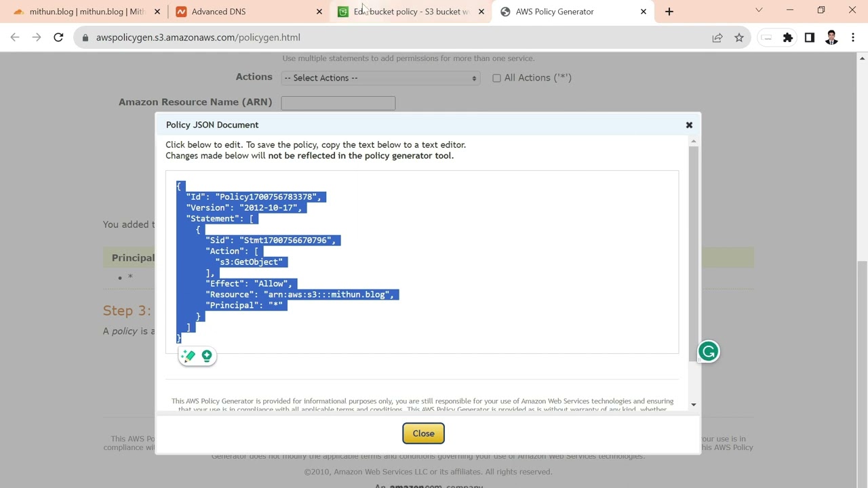Go back to the previous page
This screenshot has width=868, height=488.
[x=15, y=37]
